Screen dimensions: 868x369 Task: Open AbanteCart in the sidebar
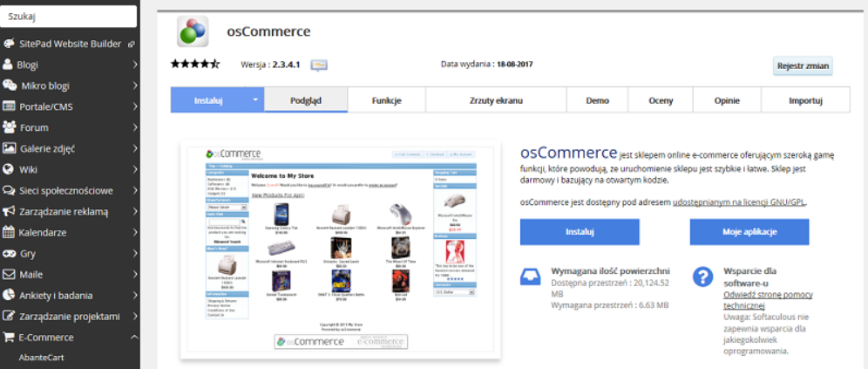click(x=42, y=358)
